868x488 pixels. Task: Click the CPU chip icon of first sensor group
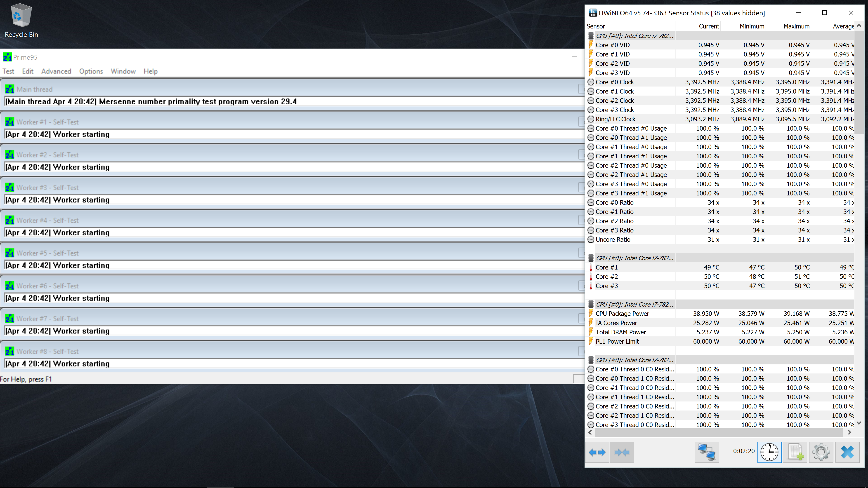click(x=591, y=36)
